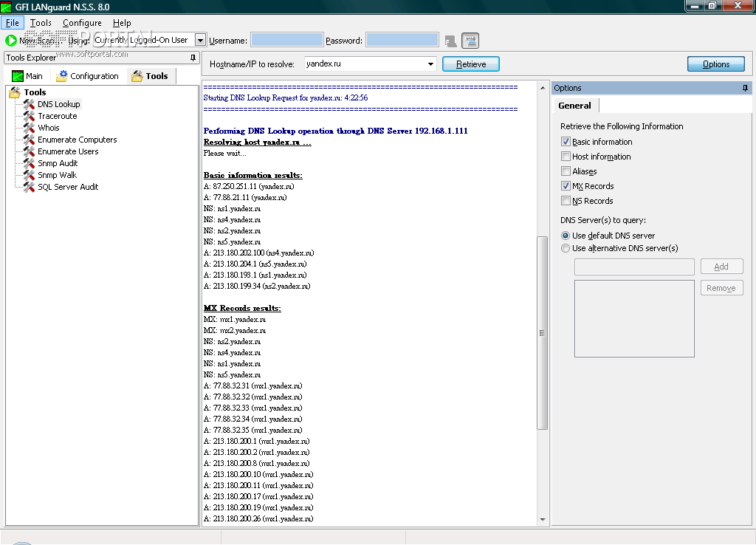Open the Hostname/IP to resolve dropdown
Screen dimensions: 756x545
430,64
